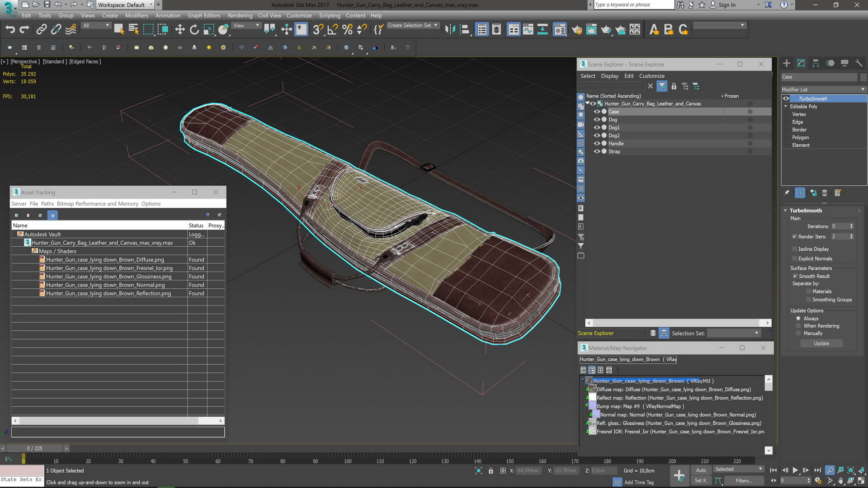Screen dimensions: 868x488
Task: Toggle the Smooth Result checkbox
Action: pyautogui.click(x=795, y=276)
